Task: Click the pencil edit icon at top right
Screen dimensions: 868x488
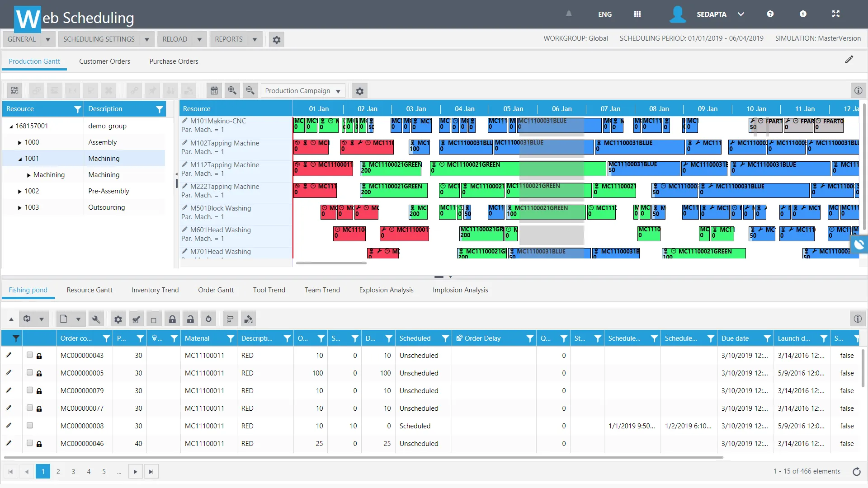Action: point(849,60)
